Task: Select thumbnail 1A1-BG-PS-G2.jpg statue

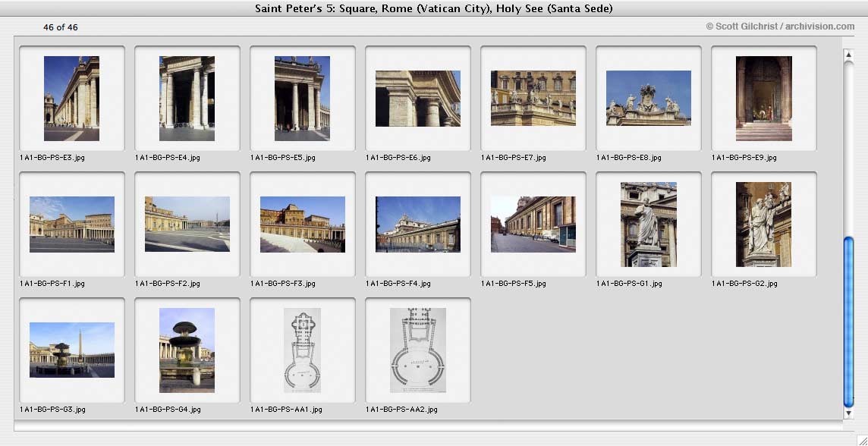Action: (x=764, y=224)
